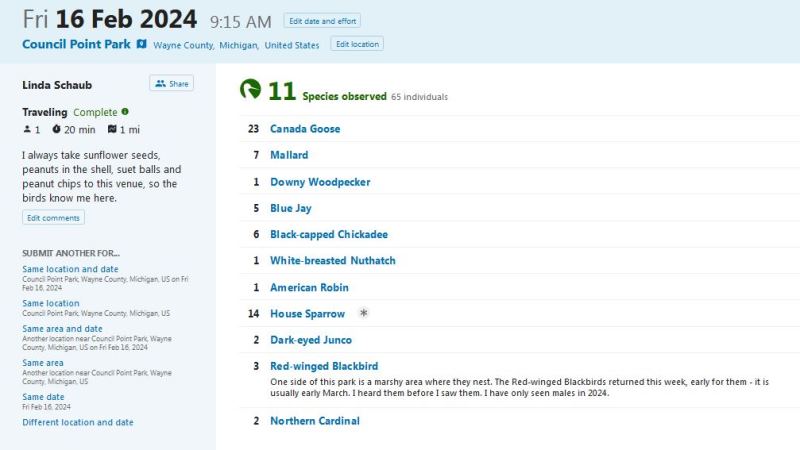Screen dimensions: 800x450
Task: Click the green bird species observed icon
Action: pos(250,90)
